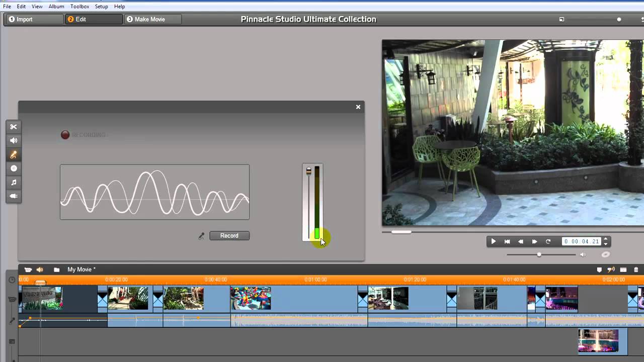This screenshot has height=362, width=644.
Task: Open the Album menu
Action: (56, 7)
